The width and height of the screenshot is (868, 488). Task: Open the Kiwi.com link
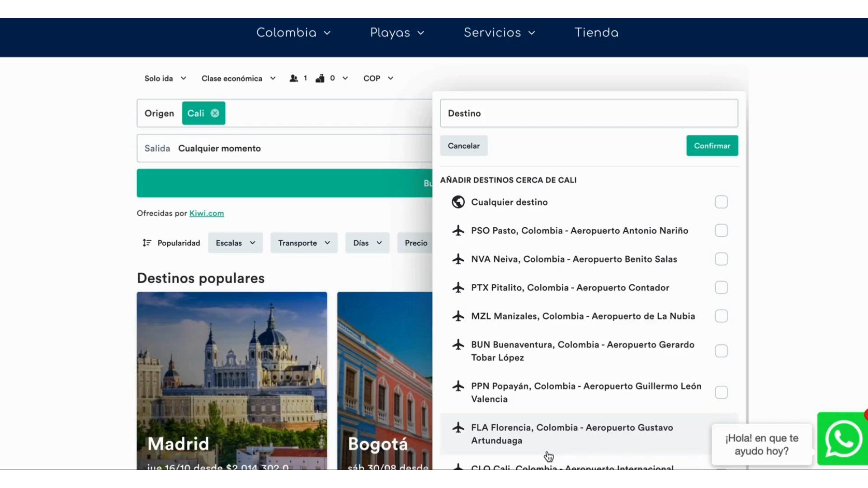tap(207, 213)
